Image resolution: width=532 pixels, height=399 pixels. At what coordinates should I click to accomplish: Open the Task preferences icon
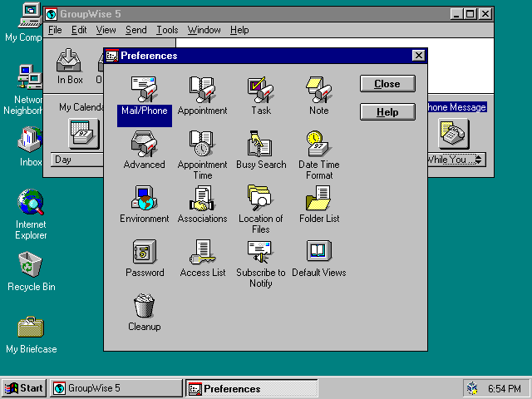click(260, 90)
